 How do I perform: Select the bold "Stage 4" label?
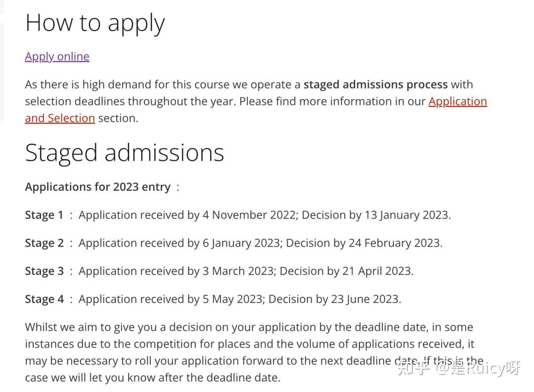44,299
